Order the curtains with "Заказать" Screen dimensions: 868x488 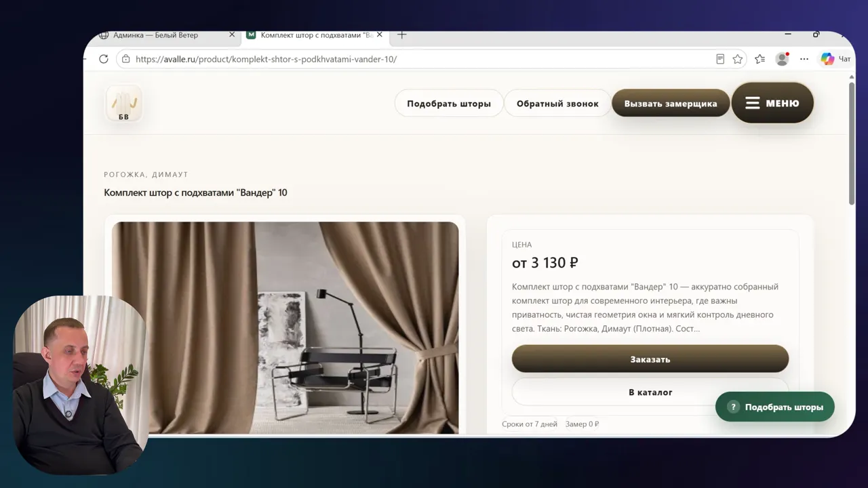(x=650, y=359)
